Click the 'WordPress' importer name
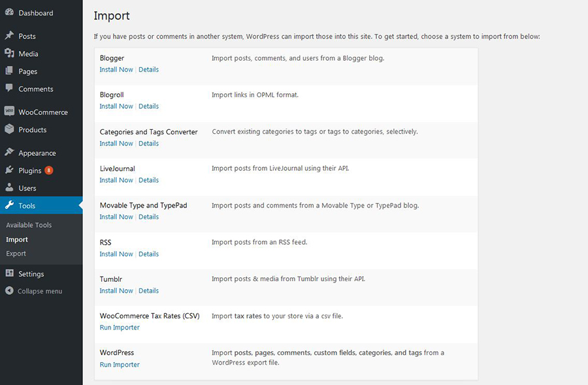Viewport: 588px width, 385px height. [x=117, y=352]
